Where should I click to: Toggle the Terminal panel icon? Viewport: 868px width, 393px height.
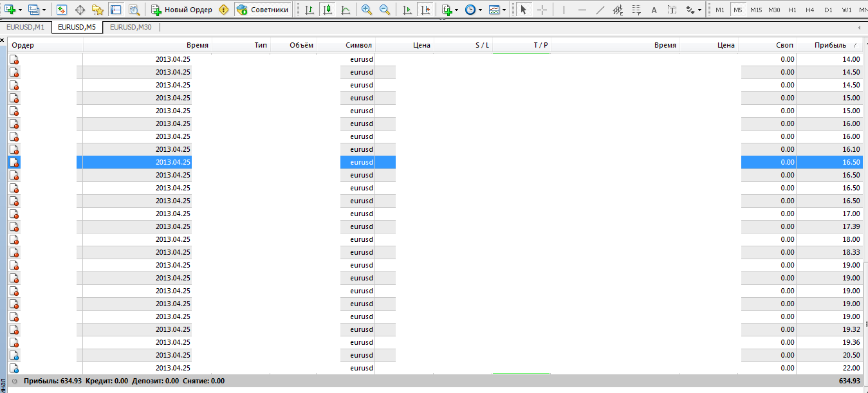point(116,10)
